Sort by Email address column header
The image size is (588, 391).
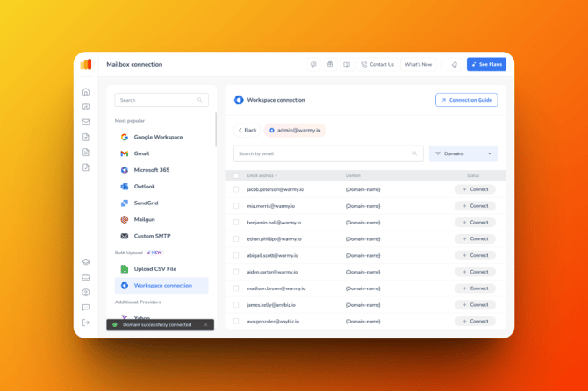(x=262, y=175)
